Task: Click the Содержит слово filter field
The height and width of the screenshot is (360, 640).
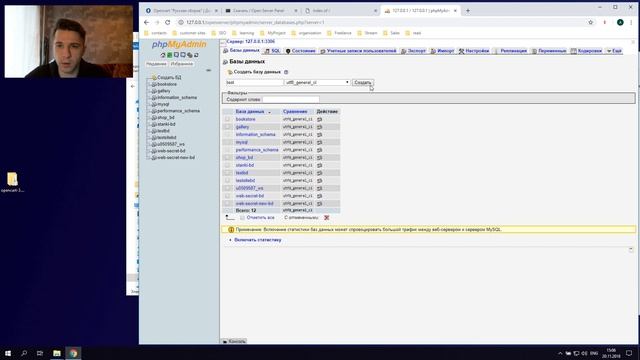Action: tap(291, 100)
